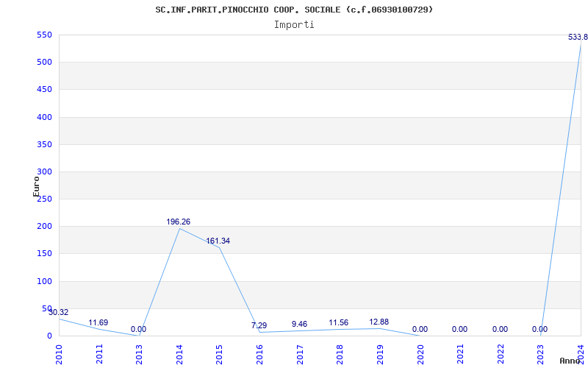
Task: Click the 0.00 label above 2023
Action: click(539, 329)
